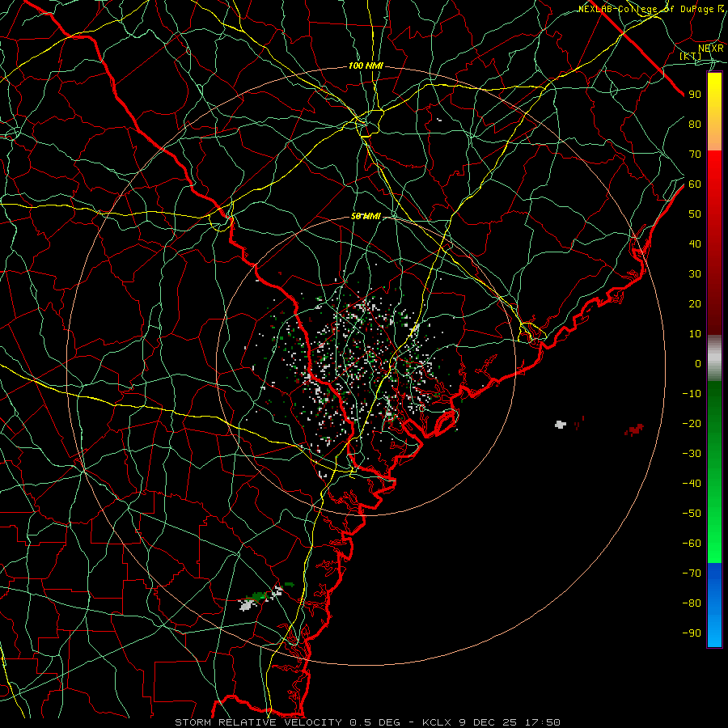Click the "30" value on the velocity scale
Image resolution: width=728 pixels, height=728 pixels.
point(695,274)
